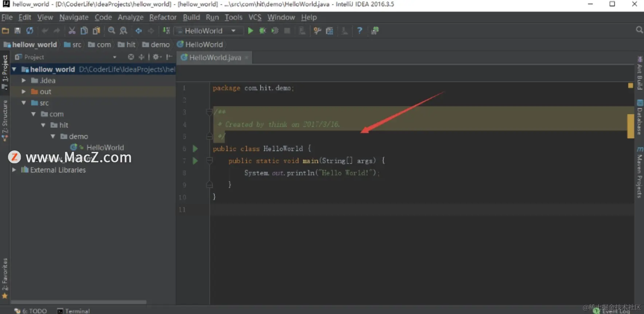Collapse the hit package
The height and width of the screenshot is (314, 644).
pos(43,125)
